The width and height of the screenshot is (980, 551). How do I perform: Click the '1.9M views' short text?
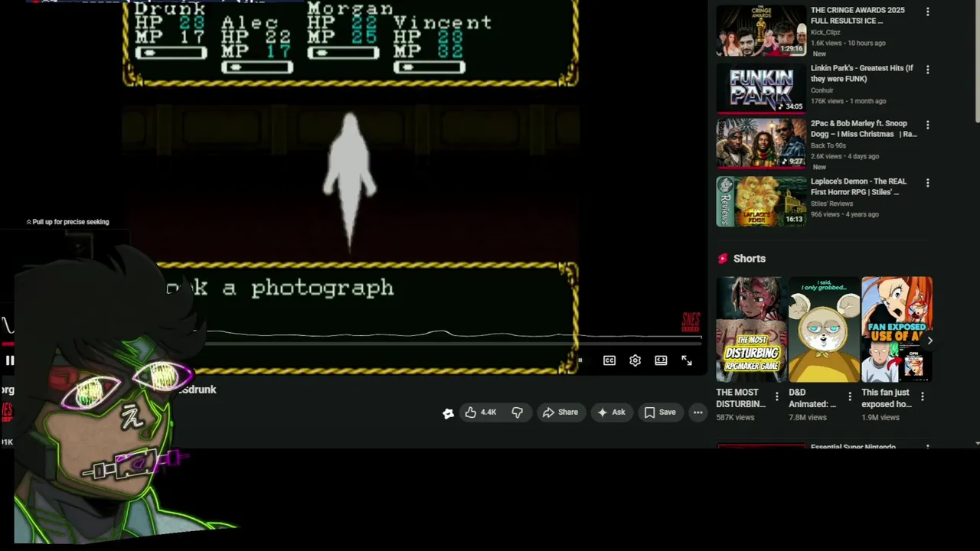tap(880, 418)
